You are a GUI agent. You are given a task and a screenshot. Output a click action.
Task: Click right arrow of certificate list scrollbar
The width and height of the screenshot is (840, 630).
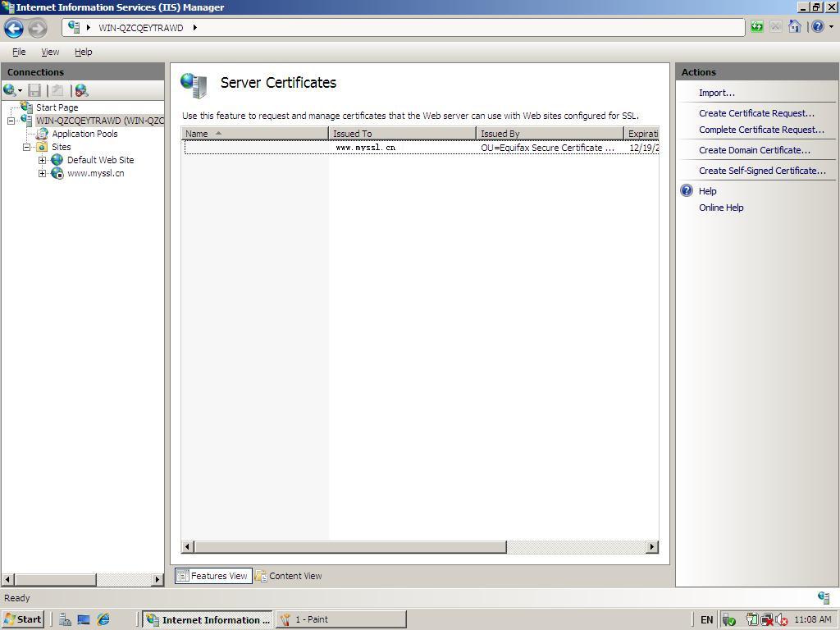652,547
